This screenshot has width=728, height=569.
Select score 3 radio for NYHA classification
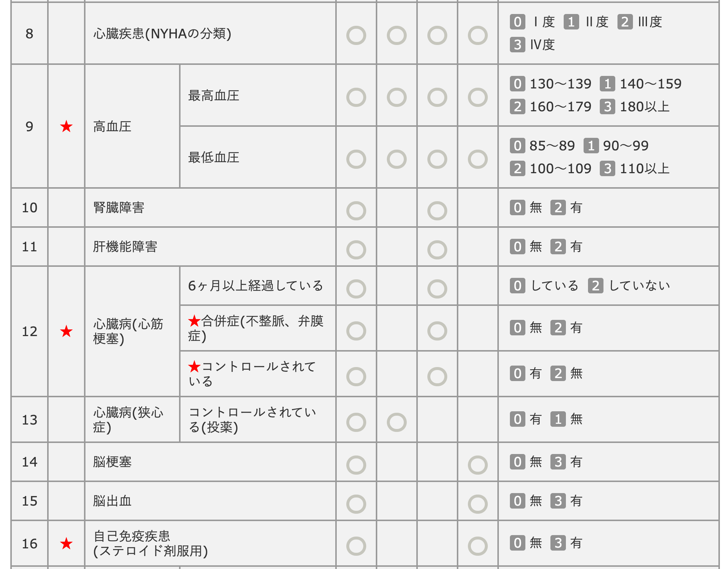click(x=477, y=35)
